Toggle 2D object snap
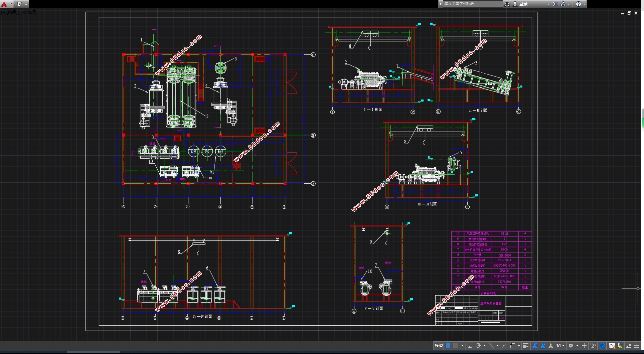Screen dimensions: 644x354 [513, 346]
